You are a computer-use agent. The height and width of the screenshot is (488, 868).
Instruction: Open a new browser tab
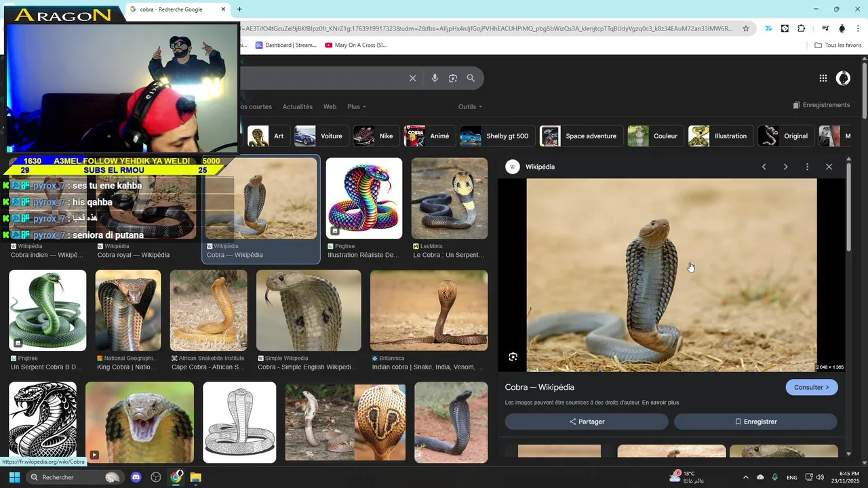coord(239,9)
